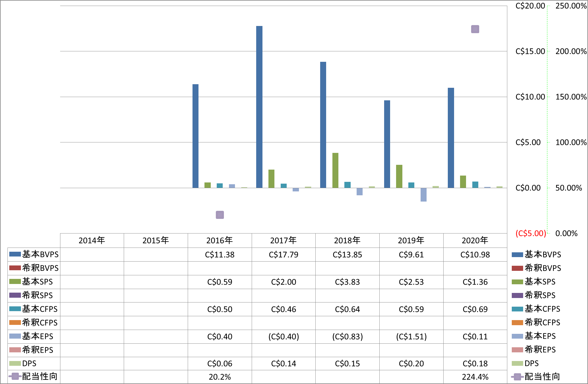Viewport: 588px width, 384px height.
Task: Select the 2018年 基本BVPS blue bar
Action: 323,125
